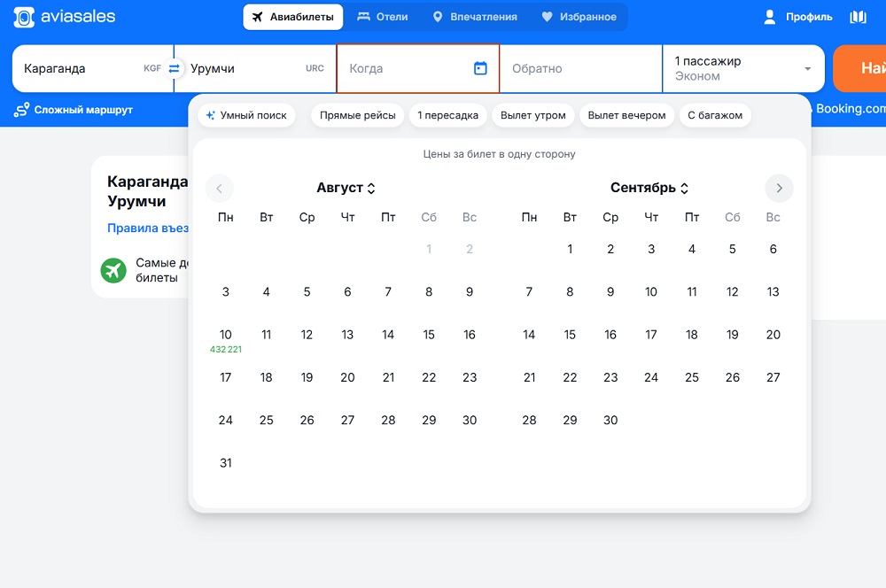The image size is (886, 588).
Task: Toggle Прямые рейсы filter chip
Action: pyautogui.click(x=358, y=115)
